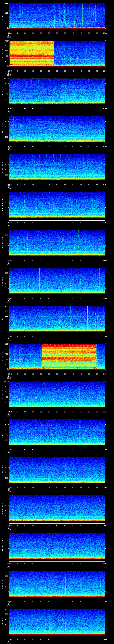The height and width of the screenshot is (644, 114).
Task: Click the spectrogram panel starting at 20:21:00
Action: 57,280
